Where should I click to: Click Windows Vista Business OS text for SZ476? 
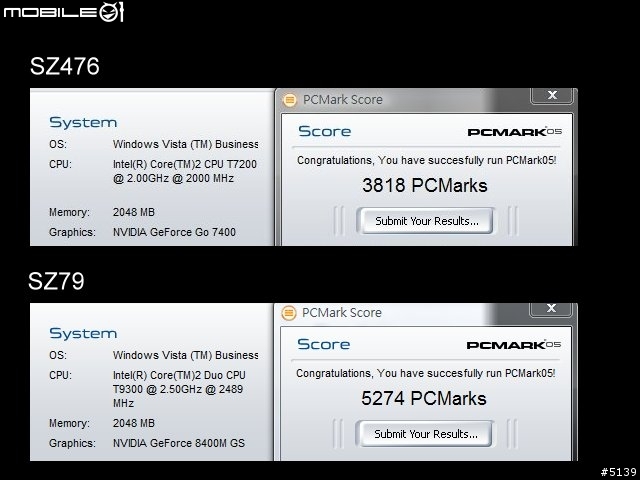point(185,144)
